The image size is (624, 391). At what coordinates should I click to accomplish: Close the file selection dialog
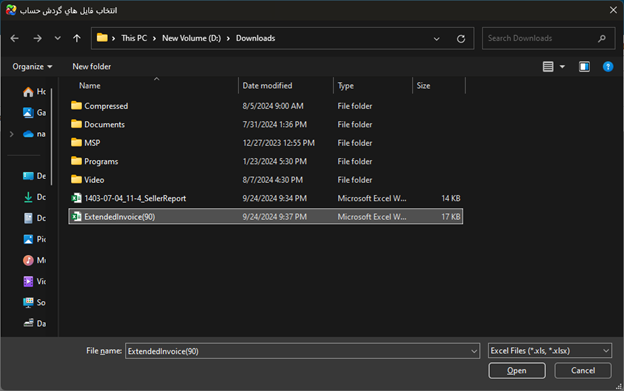[x=613, y=10]
